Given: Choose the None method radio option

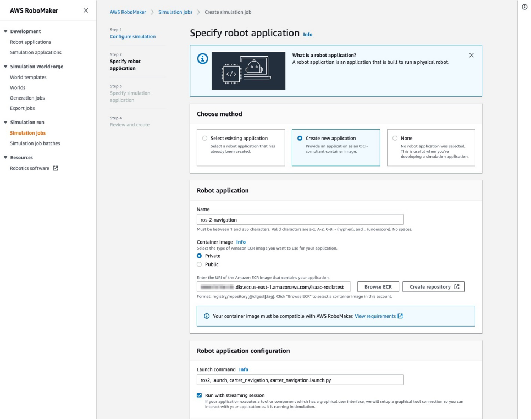Looking at the screenshot, I should (x=395, y=138).
